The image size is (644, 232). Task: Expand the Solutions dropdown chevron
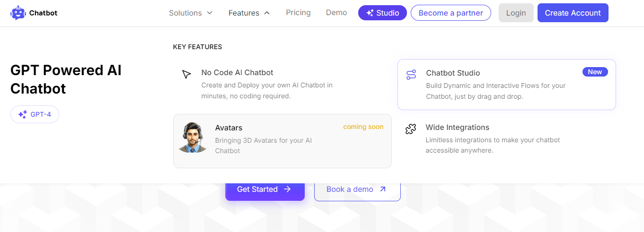[210, 13]
